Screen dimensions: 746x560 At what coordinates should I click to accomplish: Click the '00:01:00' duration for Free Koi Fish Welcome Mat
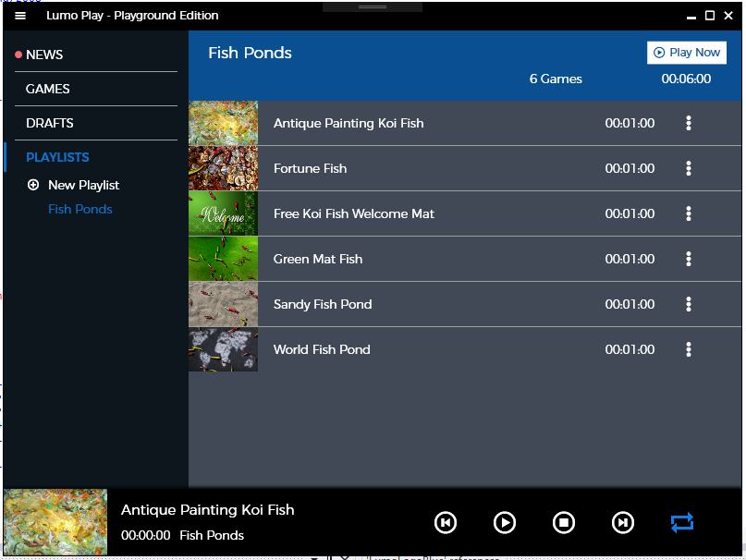(x=630, y=213)
